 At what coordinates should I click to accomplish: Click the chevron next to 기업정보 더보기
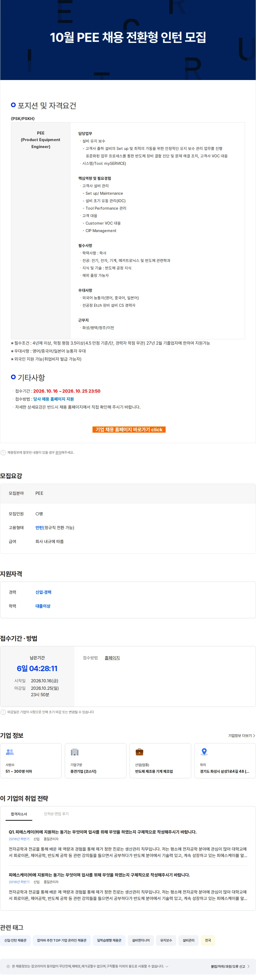click(x=254, y=736)
